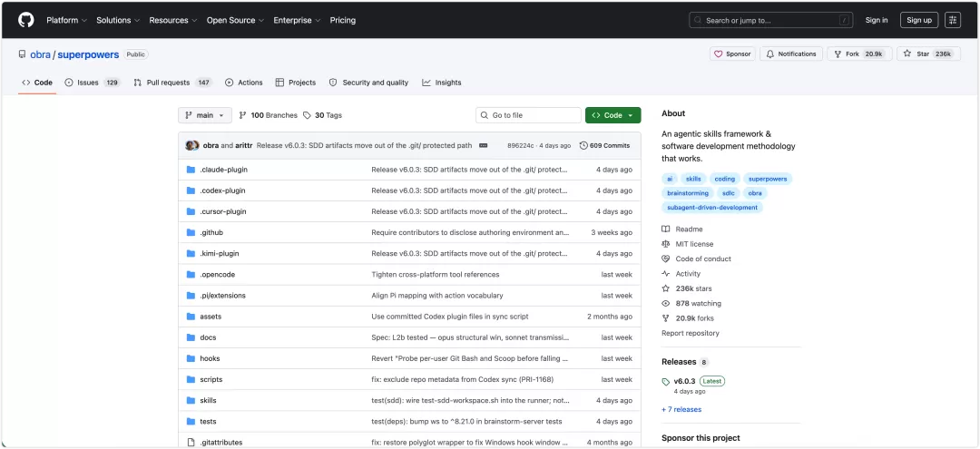Open the 100 Branches link
Viewport: 980px width, 449px height.
268,115
